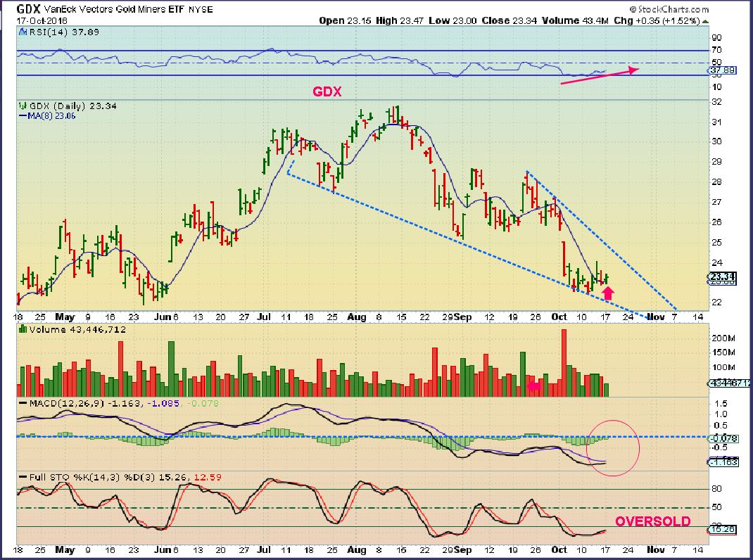This screenshot has height=560, width=753.
Task: Click the 'Nov' label on the date axis under the stochastic panel
Action: pos(656,550)
